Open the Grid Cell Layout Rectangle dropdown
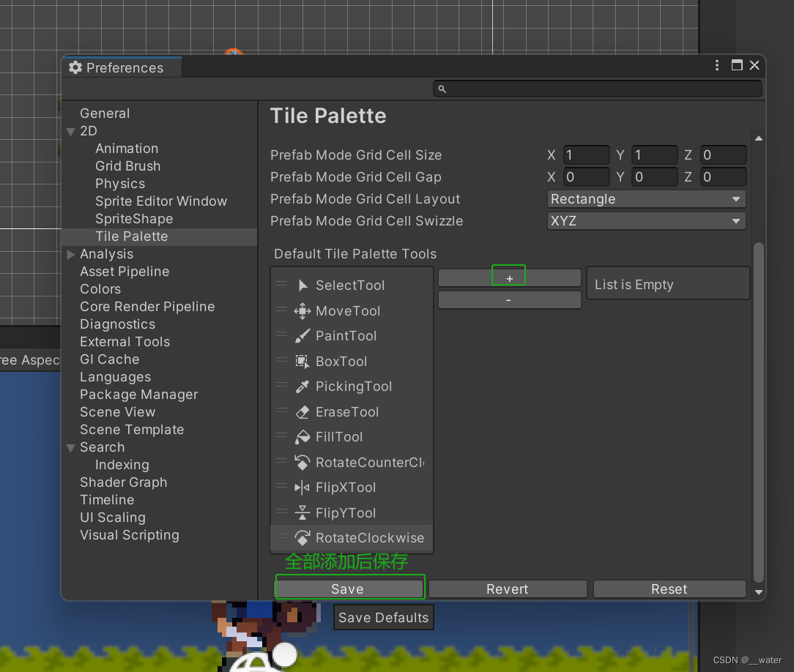Image resolution: width=794 pixels, height=672 pixels. point(646,199)
